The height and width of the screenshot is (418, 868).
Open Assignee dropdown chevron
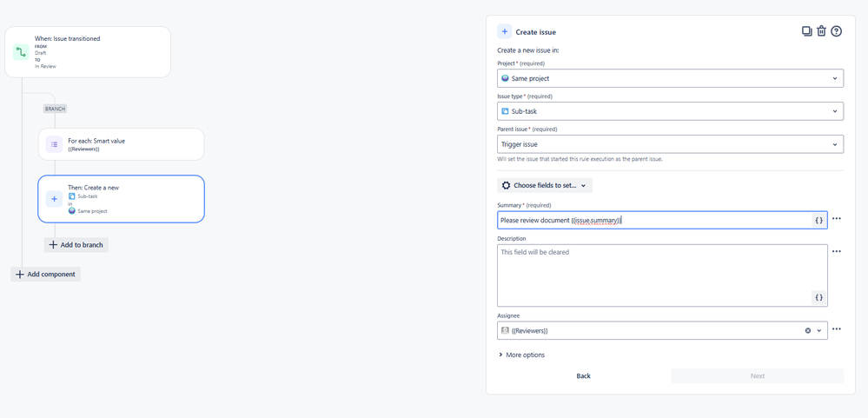(x=819, y=330)
